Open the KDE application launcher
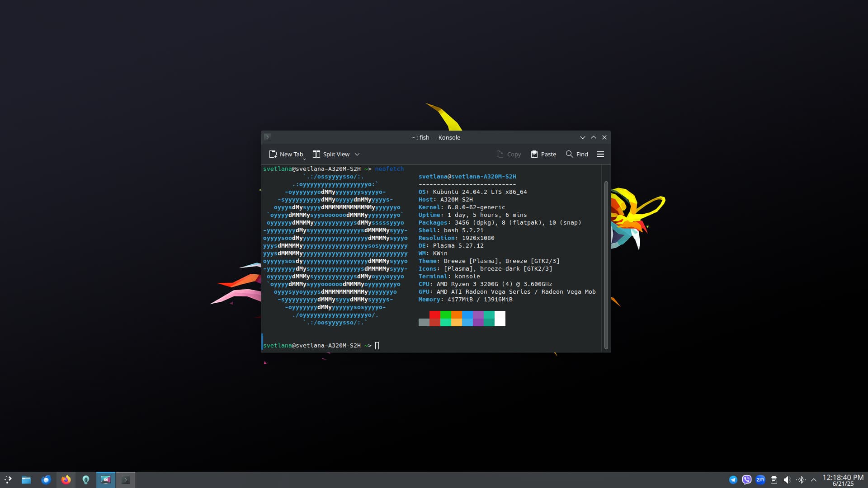868x488 pixels. tap(8, 480)
